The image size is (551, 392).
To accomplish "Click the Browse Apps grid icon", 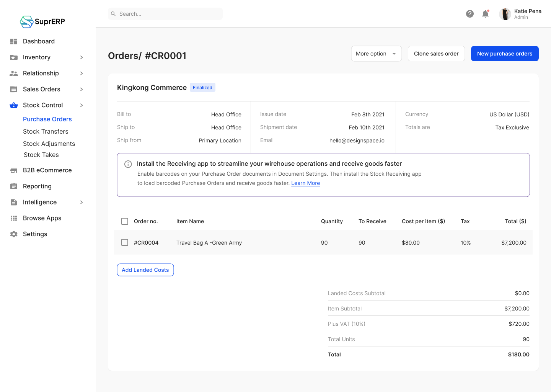I will click(x=14, y=218).
